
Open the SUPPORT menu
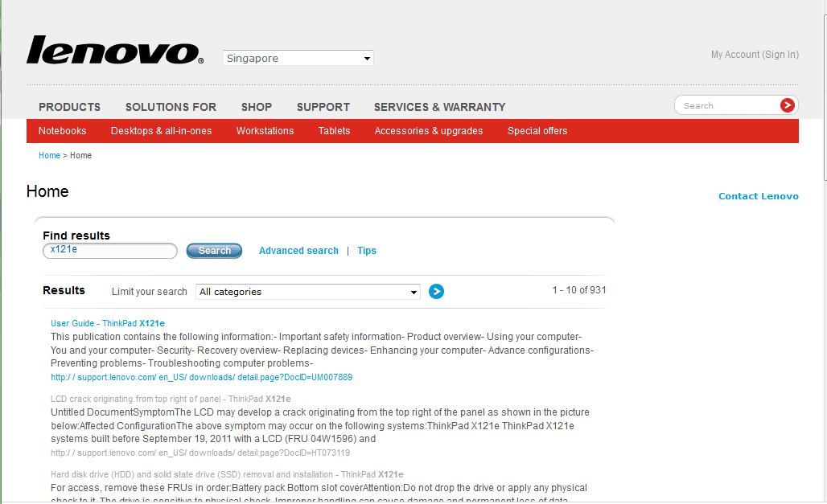(x=323, y=107)
